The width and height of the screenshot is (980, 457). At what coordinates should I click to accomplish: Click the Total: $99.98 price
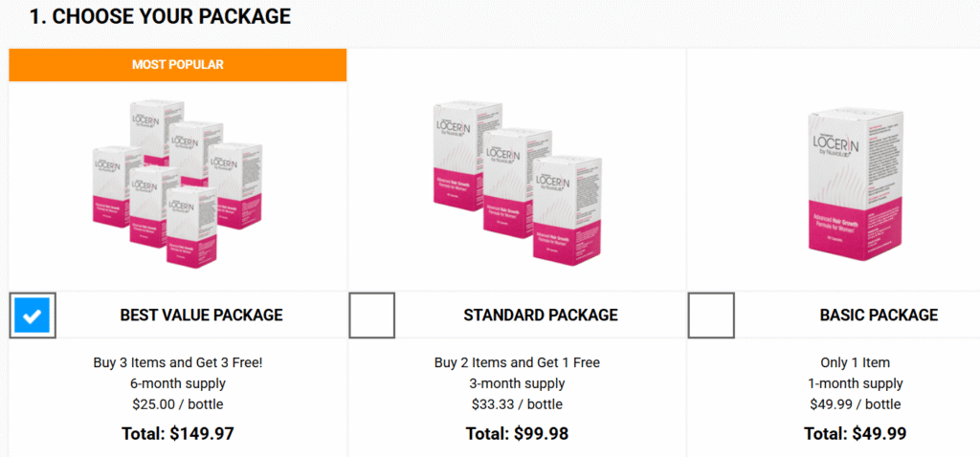click(x=517, y=434)
